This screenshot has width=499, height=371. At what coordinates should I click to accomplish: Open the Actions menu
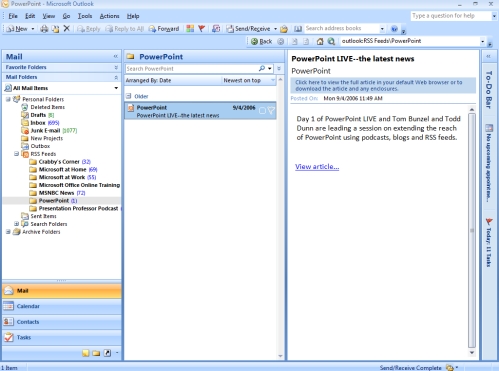[109, 16]
